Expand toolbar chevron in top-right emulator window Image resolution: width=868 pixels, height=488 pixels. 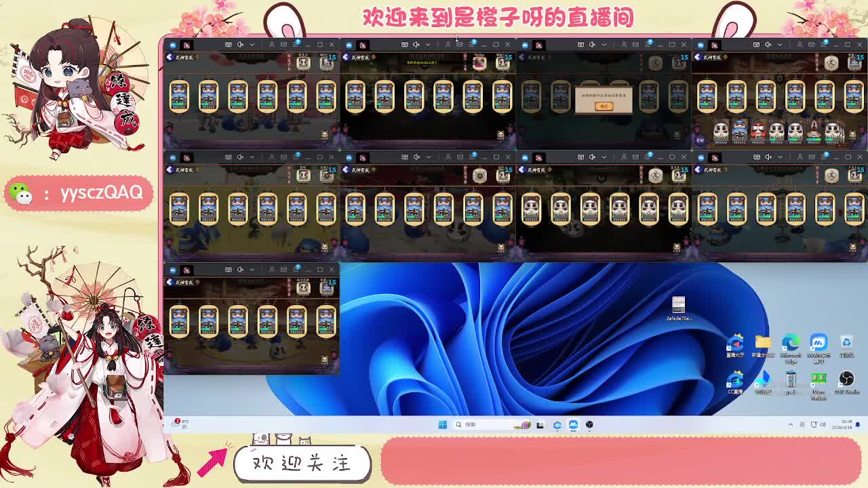tap(780, 45)
